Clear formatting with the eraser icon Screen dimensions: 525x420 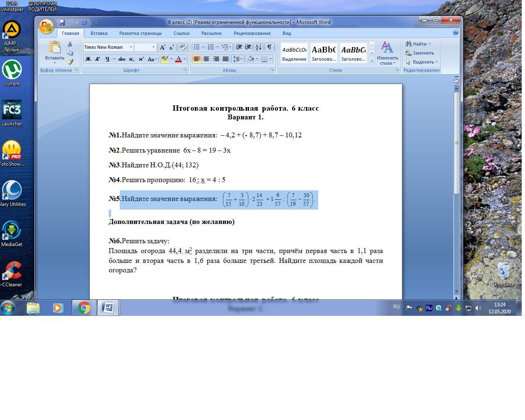tap(183, 47)
